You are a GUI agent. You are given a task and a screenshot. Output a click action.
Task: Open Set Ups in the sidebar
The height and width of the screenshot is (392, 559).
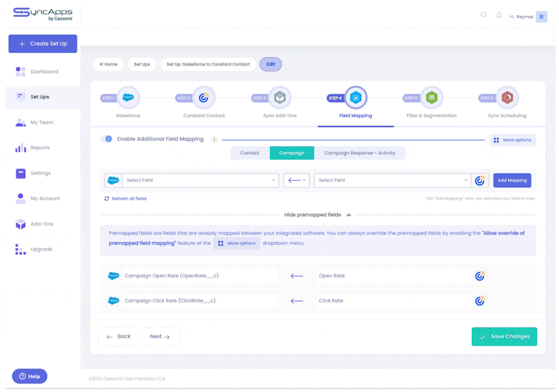[x=43, y=97]
